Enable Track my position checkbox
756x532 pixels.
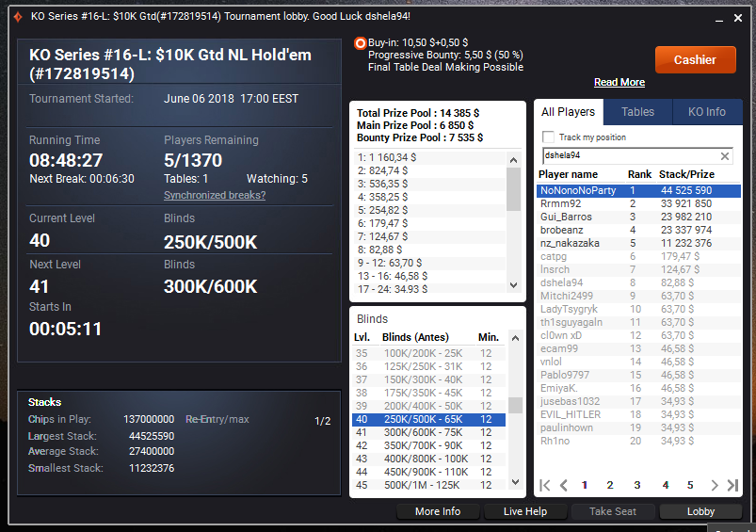548,137
